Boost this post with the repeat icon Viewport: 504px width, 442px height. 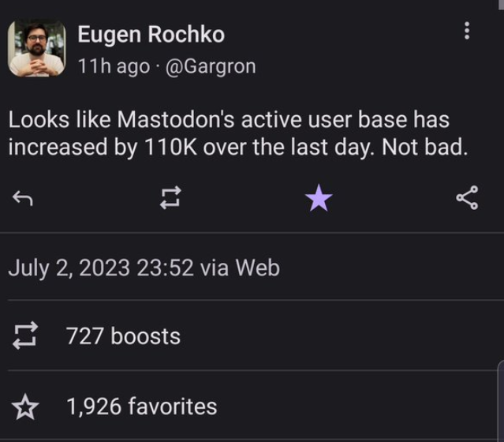pos(170,197)
